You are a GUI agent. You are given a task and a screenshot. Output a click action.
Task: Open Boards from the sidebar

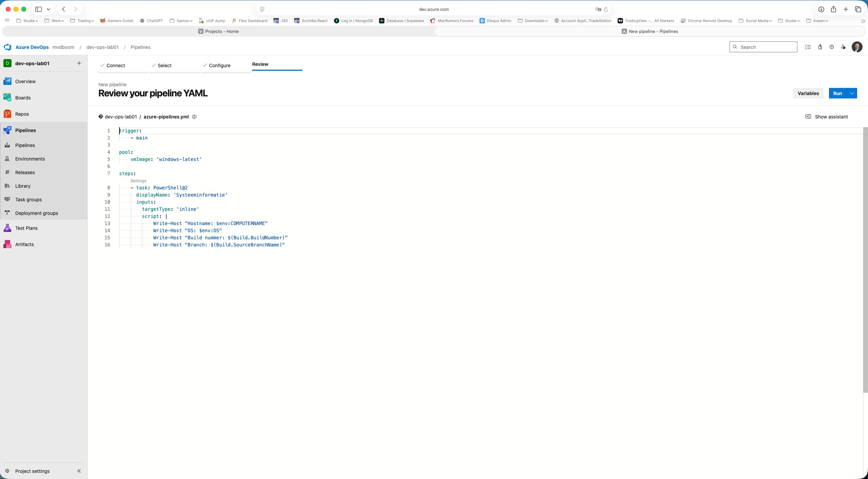[x=23, y=97]
